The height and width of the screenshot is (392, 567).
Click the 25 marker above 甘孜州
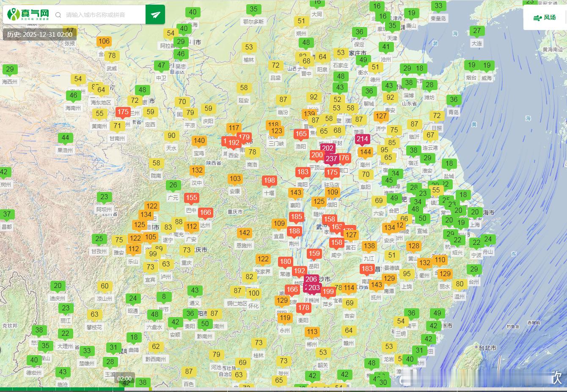coord(99,239)
